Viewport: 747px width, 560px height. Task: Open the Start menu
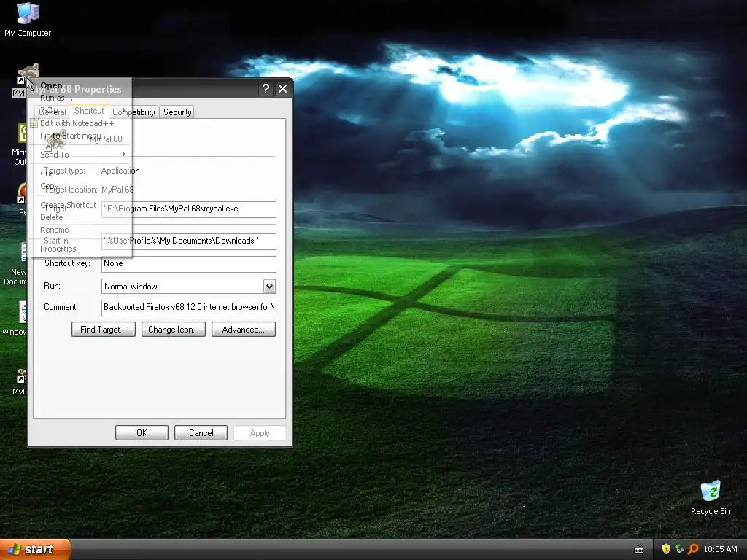[x=35, y=549]
